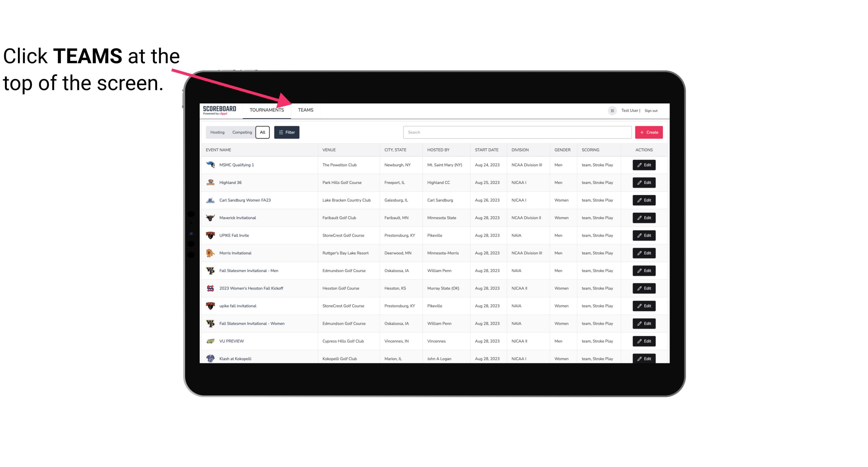
Task: Select the All filter toggle
Action: point(263,132)
